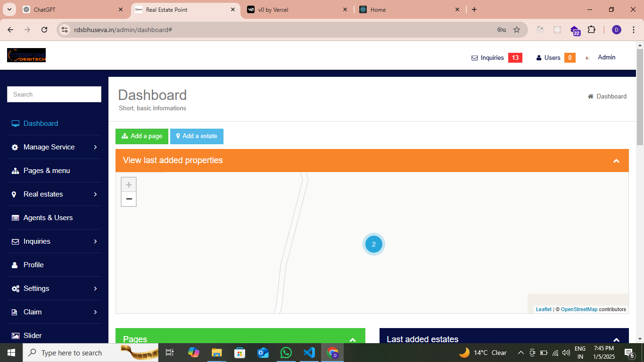Collapse the Last added estates panel
644x362 pixels.
click(x=616, y=340)
